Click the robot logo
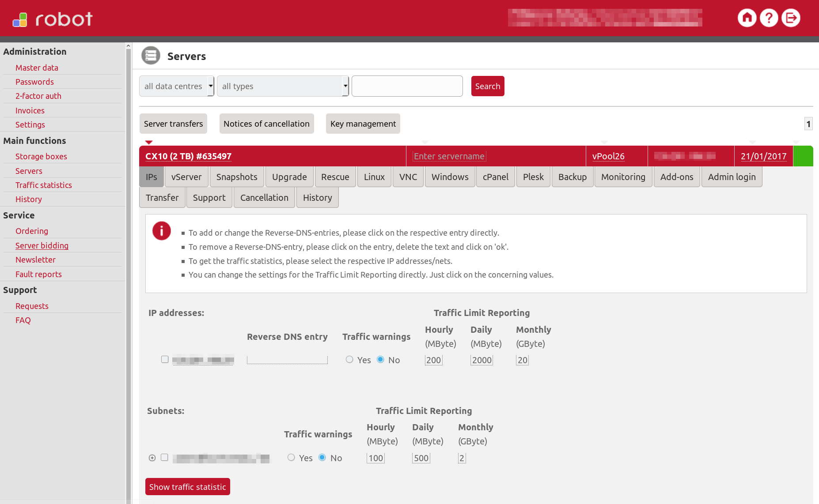The height and width of the screenshot is (504, 819). tap(53, 19)
